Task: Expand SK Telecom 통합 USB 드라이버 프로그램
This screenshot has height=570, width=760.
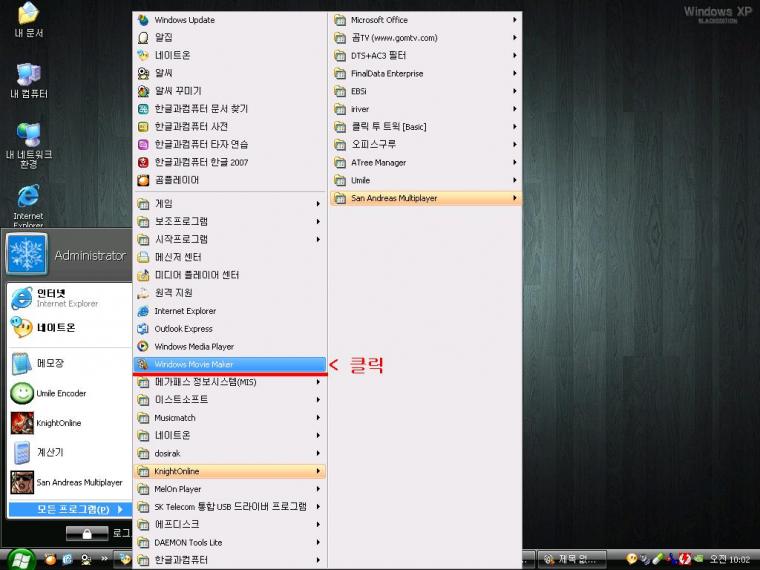Action: (x=229, y=507)
